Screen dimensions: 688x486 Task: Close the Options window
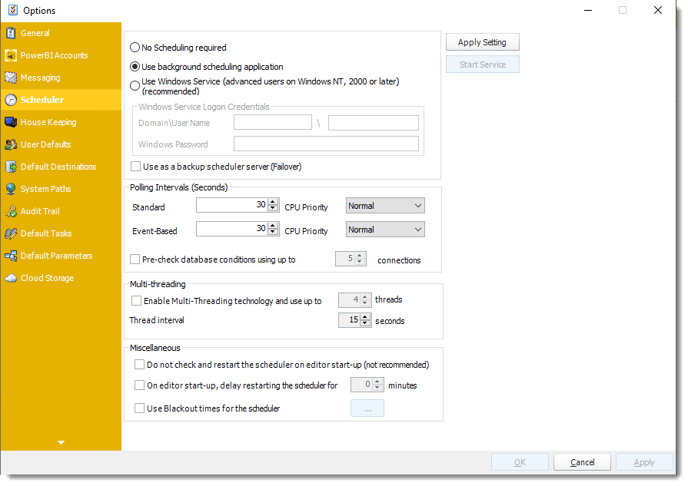(x=658, y=10)
